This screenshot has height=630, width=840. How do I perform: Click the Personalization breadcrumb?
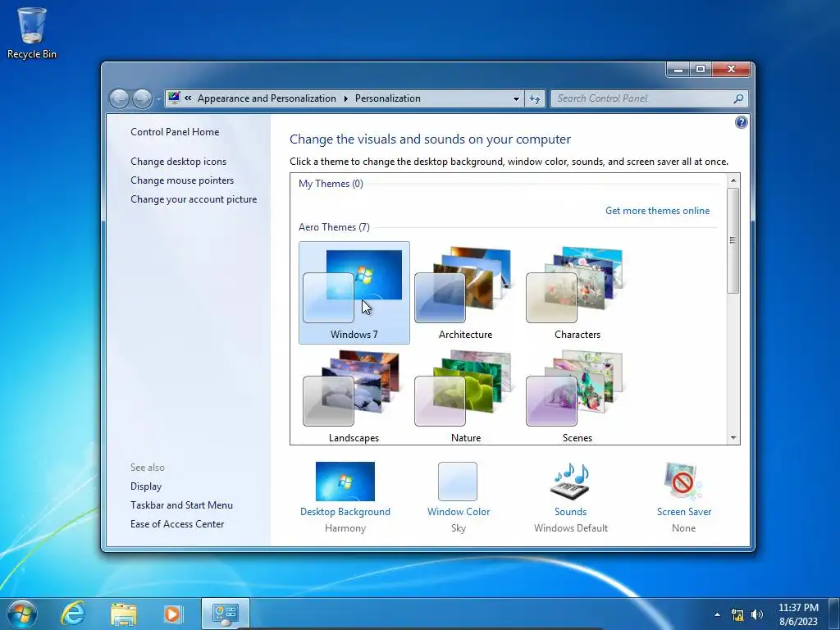(388, 98)
